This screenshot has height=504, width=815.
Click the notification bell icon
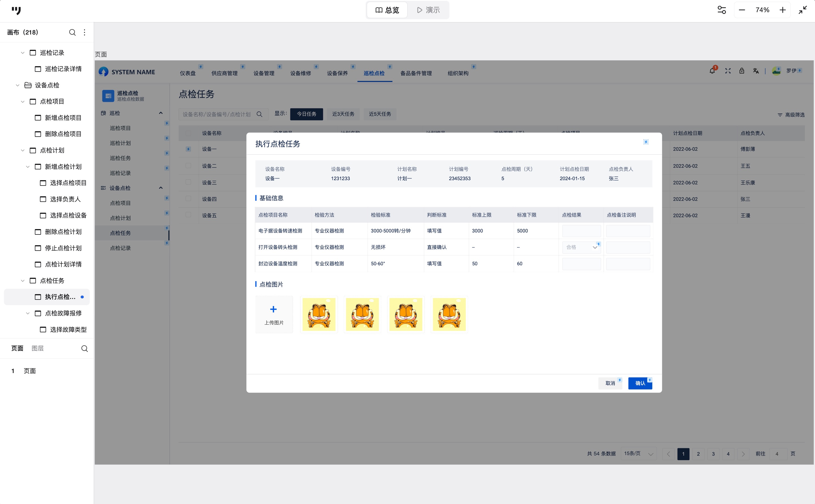[712, 71]
